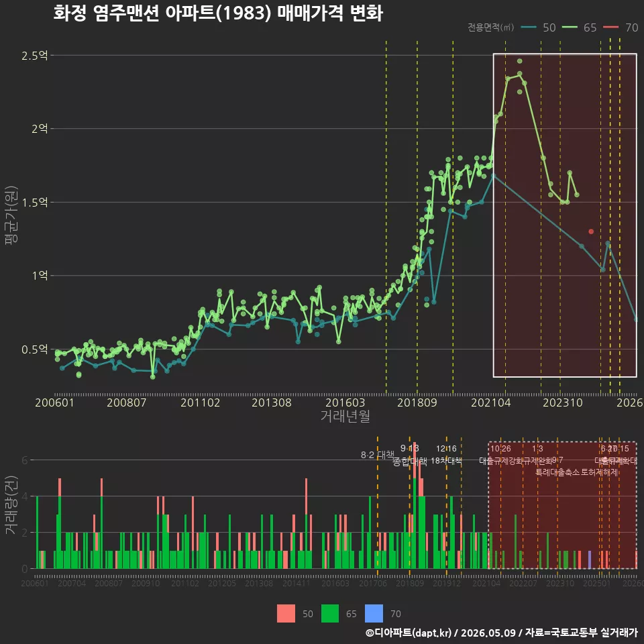
Task: Click the 특례대출축소 토허제해제 label
Action: (x=577, y=472)
